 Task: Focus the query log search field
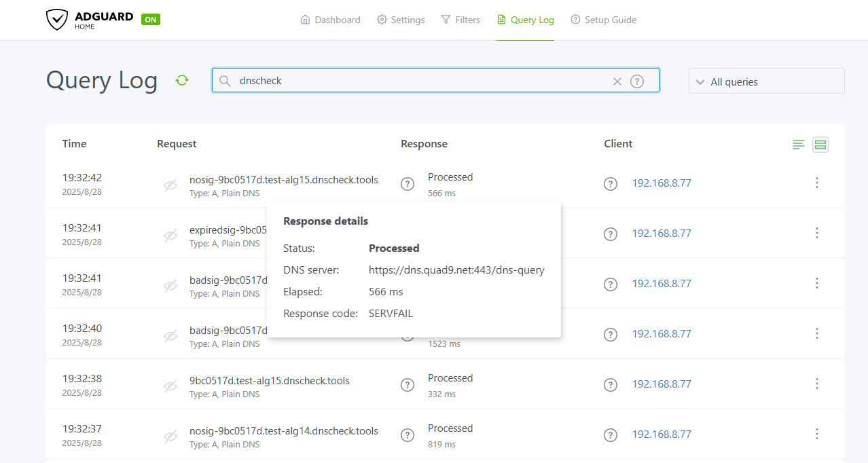pyautogui.click(x=421, y=81)
